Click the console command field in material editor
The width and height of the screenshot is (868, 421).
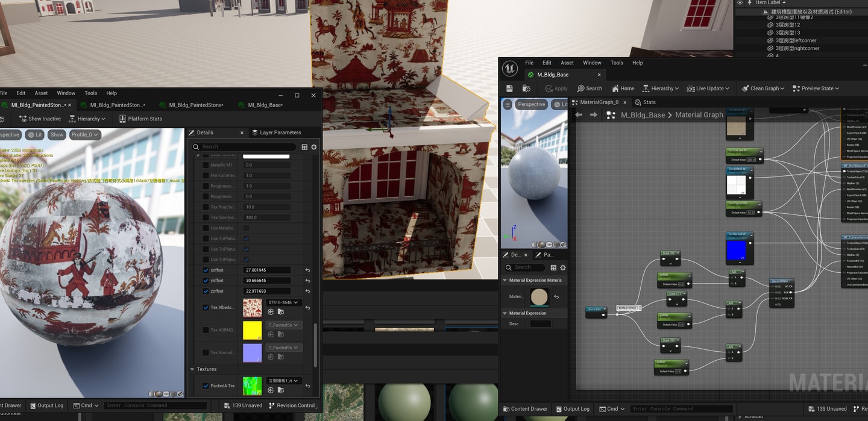click(681, 409)
